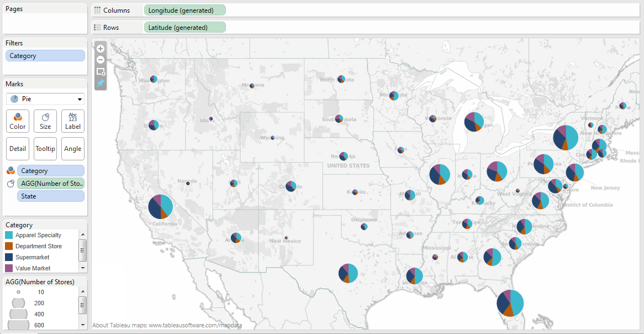Open the Size shelf on the Marks card
This screenshot has height=334, width=644.
point(45,121)
